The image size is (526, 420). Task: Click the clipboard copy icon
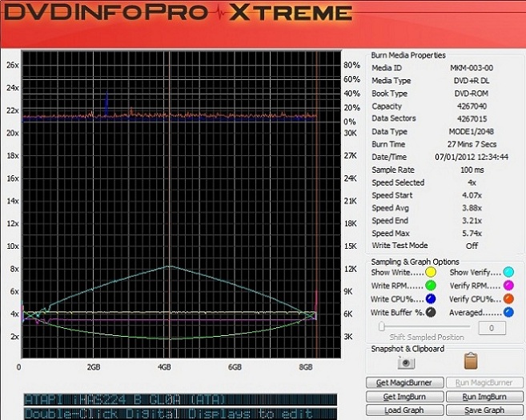pyautogui.click(x=471, y=361)
